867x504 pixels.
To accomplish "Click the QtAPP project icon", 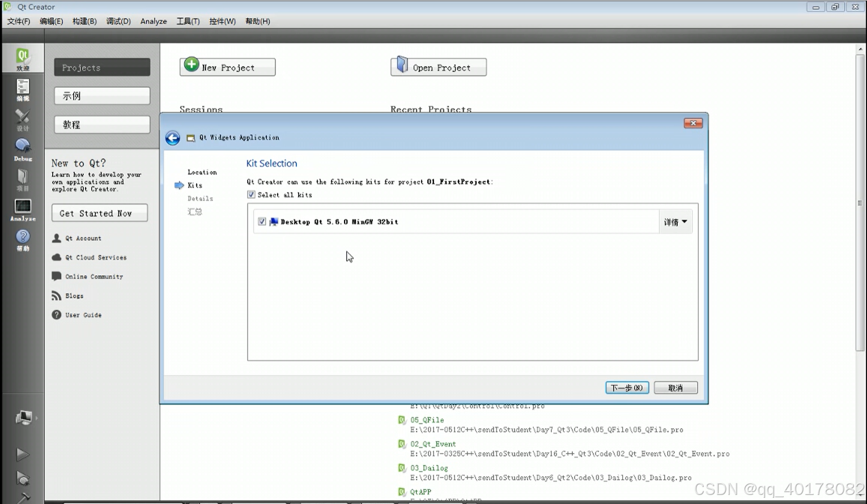I will point(402,492).
